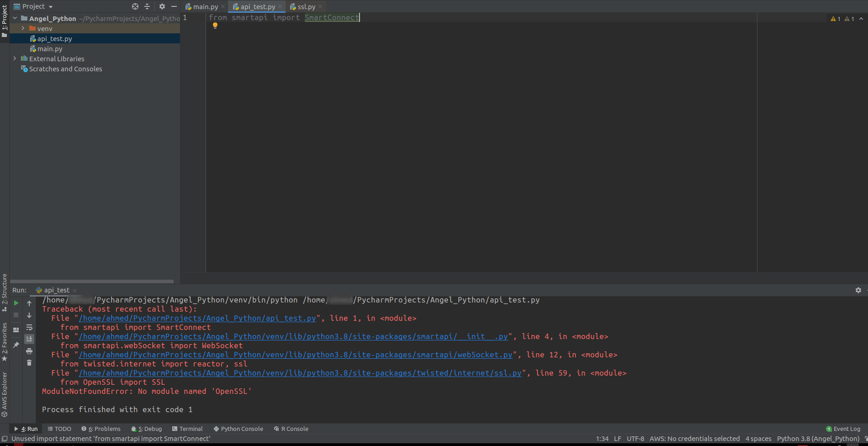Expand the venv folder

click(x=23, y=28)
